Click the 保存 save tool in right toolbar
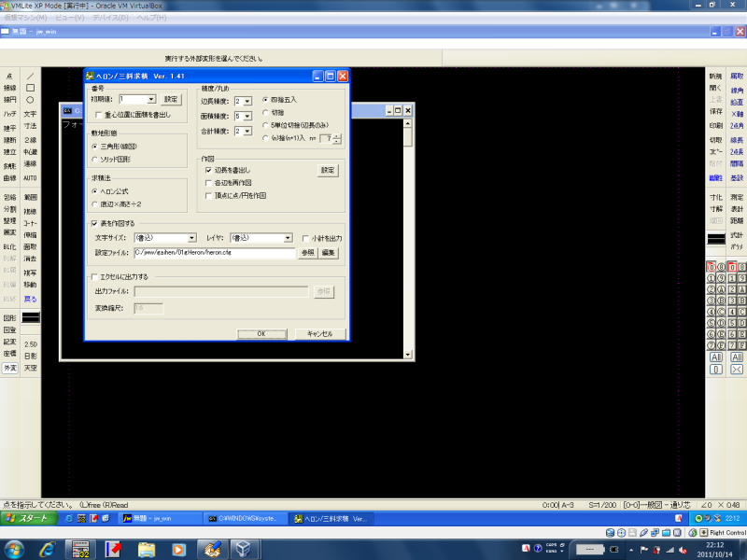747x560 pixels. (715, 111)
